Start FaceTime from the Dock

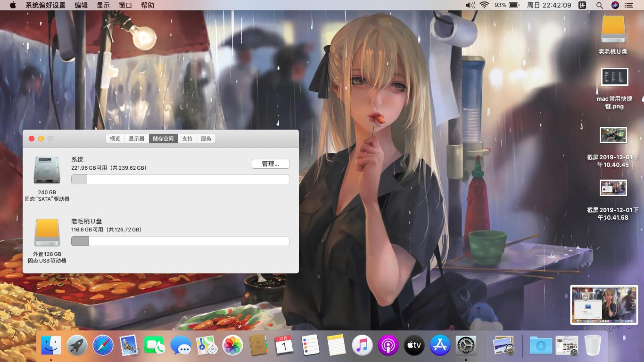coord(155,346)
